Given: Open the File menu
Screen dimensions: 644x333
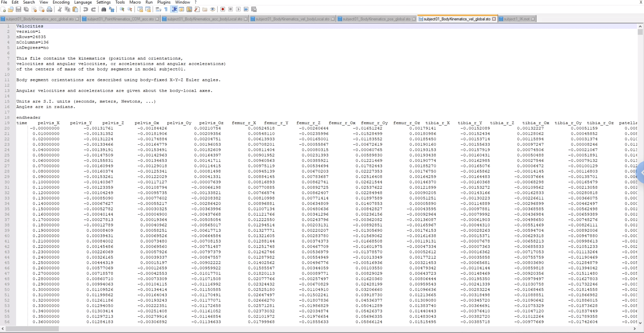Looking at the screenshot, I should point(4,2).
